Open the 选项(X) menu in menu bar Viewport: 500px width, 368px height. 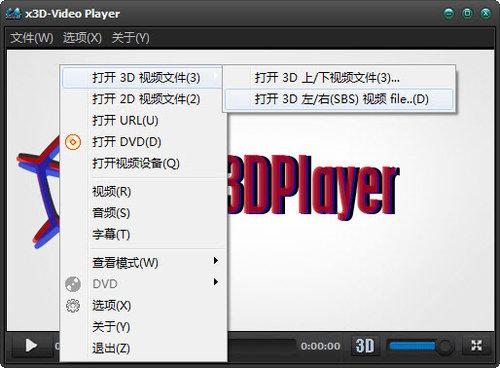point(82,38)
